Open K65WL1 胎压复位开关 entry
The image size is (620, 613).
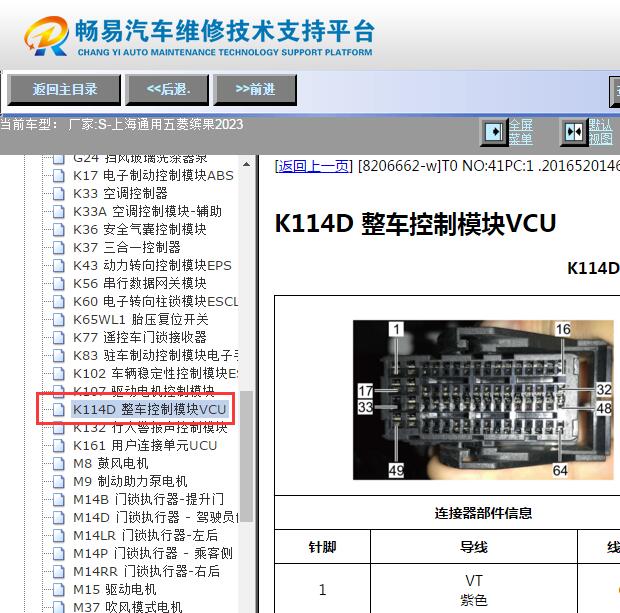(x=141, y=320)
